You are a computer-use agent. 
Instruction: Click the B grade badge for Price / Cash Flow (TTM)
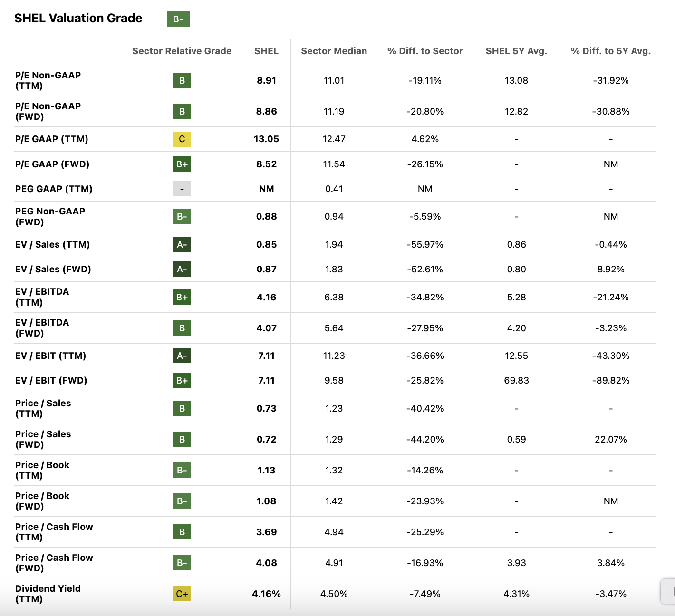coord(182,532)
